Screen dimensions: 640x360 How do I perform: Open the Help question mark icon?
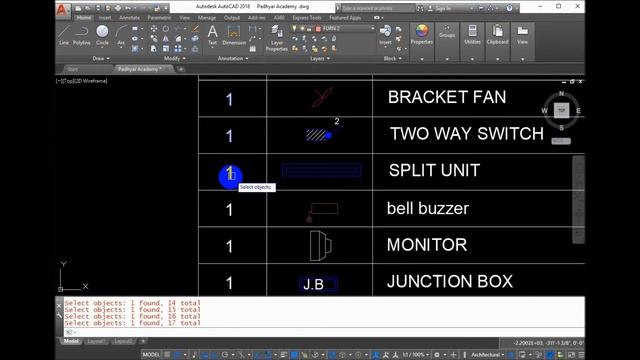point(509,8)
